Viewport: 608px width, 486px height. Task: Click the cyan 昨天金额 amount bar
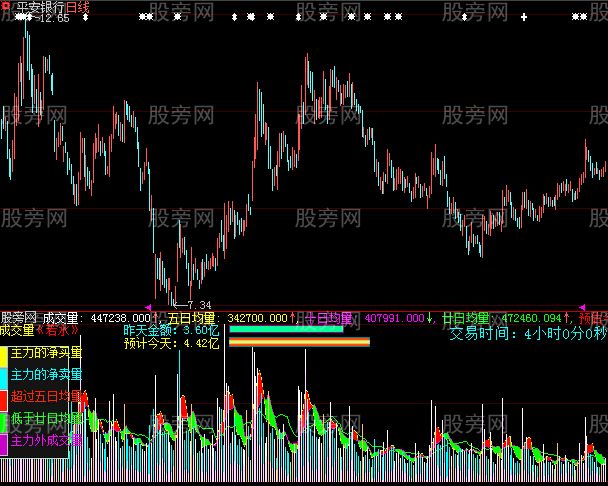(x=286, y=328)
